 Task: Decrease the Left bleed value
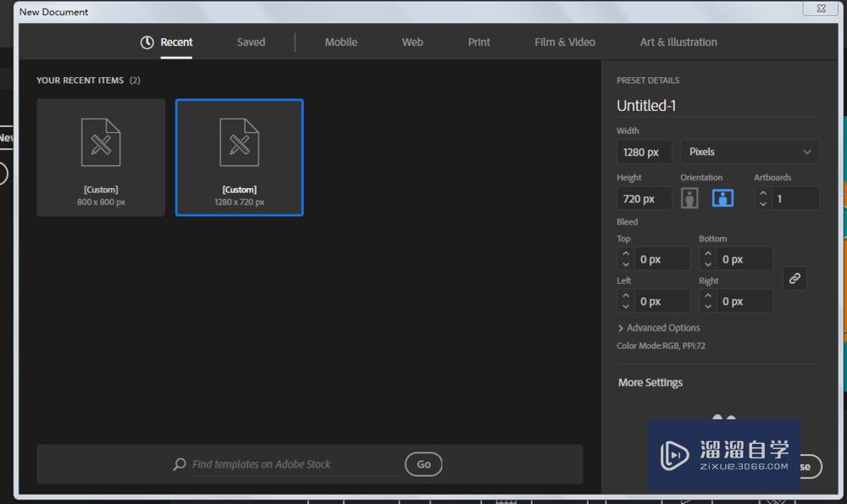(626, 307)
